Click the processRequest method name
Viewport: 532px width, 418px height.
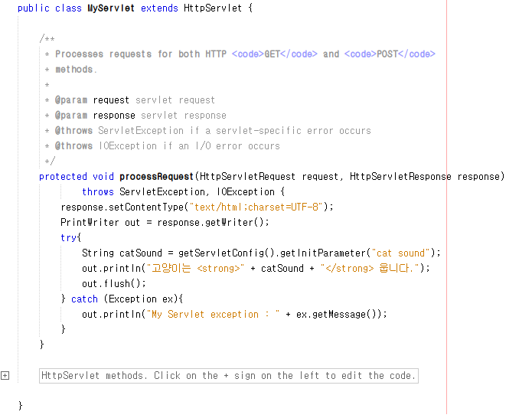pos(156,176)
